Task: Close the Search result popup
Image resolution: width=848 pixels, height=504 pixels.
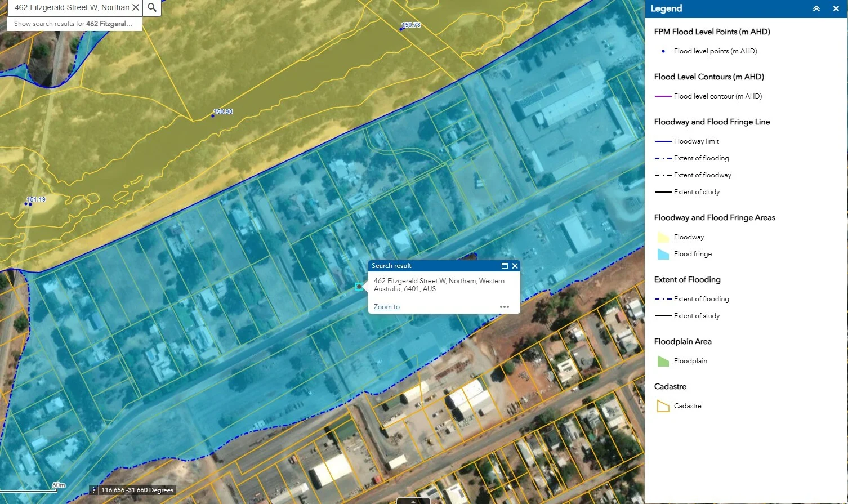Action: coord(515,266)
